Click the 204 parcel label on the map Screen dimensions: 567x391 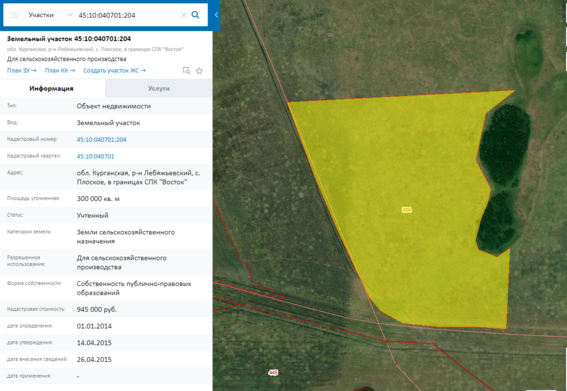(x=407, y=210)
